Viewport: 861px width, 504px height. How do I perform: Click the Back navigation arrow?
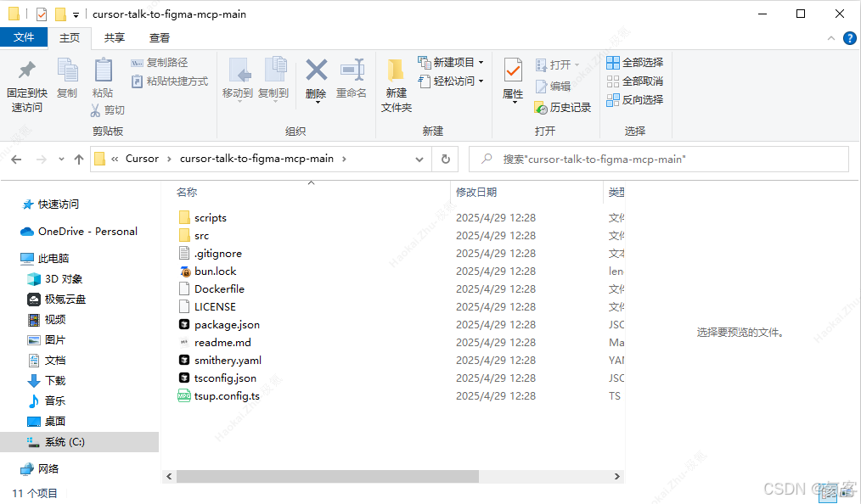coord(16,159)
